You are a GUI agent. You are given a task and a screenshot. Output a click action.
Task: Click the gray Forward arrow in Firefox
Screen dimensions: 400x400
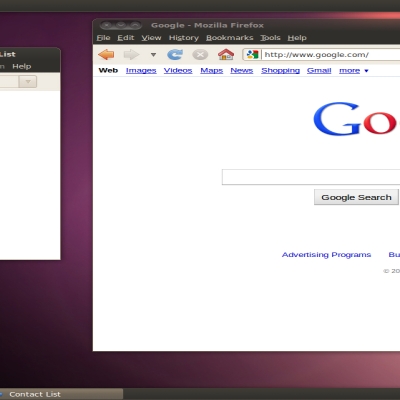tap(131, 54)
